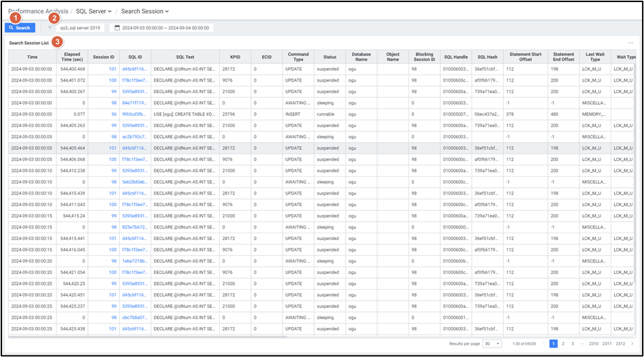Screen dimensions: 644x357
Task: Click the blue Search button
Action: point(20,28)
